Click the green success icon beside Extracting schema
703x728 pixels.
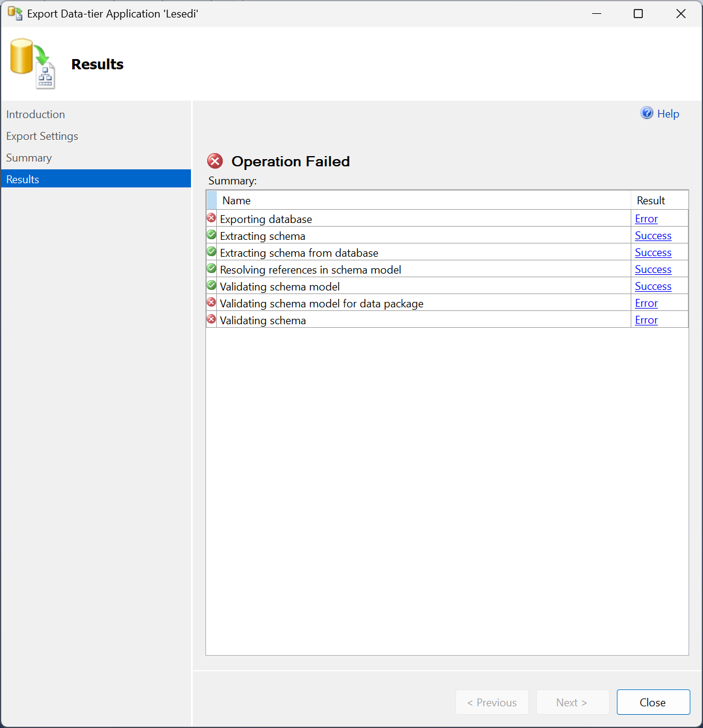211,234
